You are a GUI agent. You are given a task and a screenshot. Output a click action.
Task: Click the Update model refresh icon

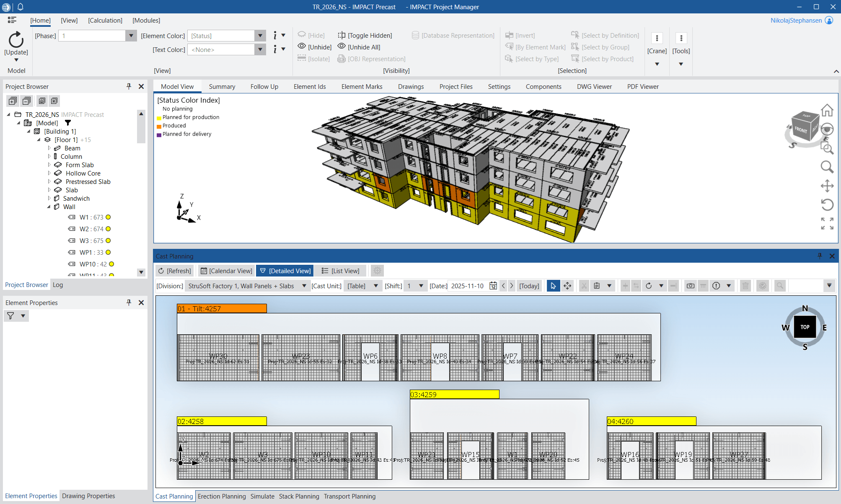click(16, 40)
